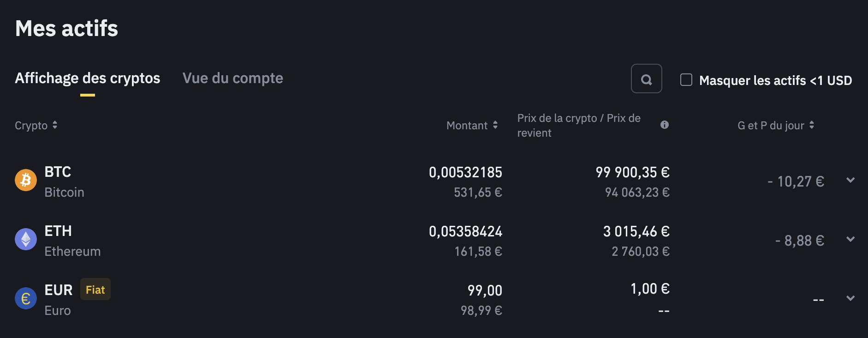Click the BTC ticker name
This screenshot has width=868, height=338.
point(58,172)
